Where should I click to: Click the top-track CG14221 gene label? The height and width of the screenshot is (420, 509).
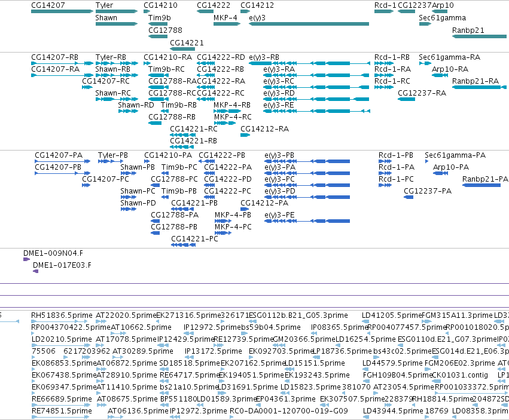pyautogui.click(x=187, y=43)
